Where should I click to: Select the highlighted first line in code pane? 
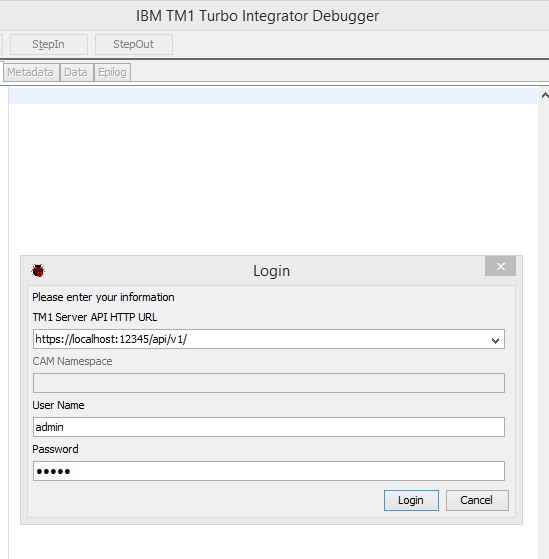[273, 96]
